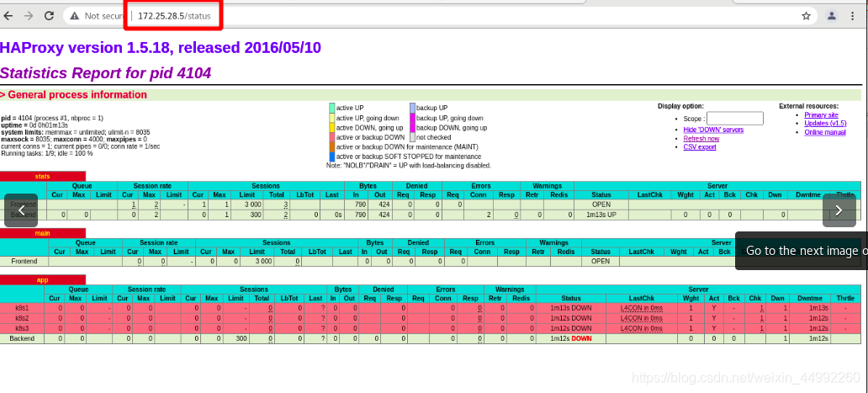Select the k8s3 server row name
Image resolution: width=868 pixels, height=393 pixels.
[x=22, y=328]
